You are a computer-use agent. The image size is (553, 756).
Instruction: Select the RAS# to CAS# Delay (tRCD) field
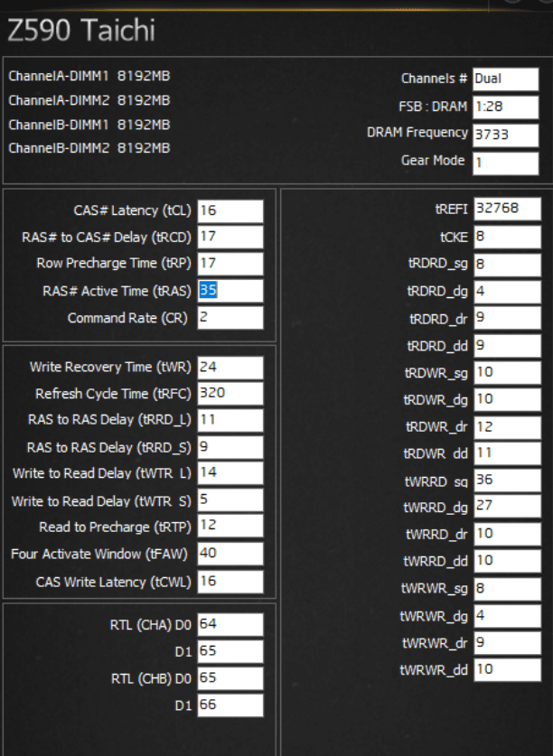230,238
